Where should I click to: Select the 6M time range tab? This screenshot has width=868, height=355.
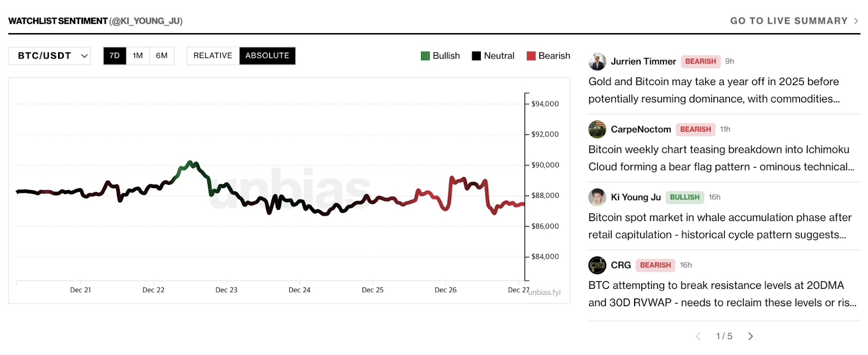[x=162, y=56]
